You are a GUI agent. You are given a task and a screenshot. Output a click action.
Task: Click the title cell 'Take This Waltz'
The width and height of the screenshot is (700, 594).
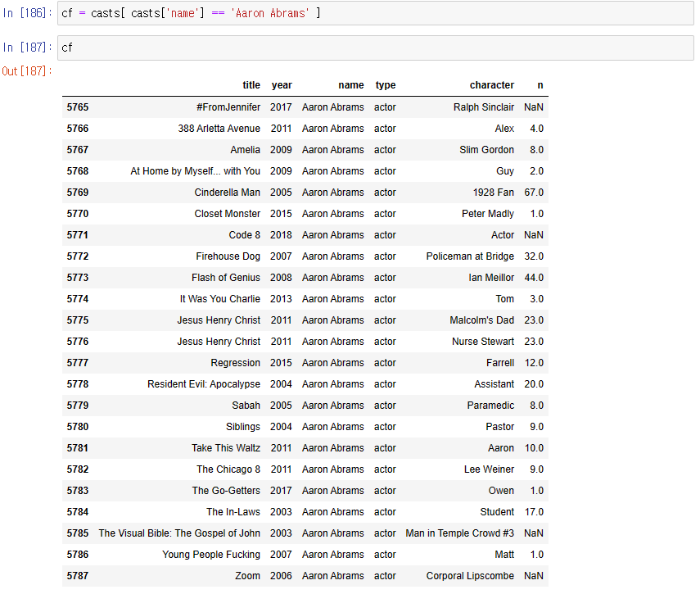(226, 448)
